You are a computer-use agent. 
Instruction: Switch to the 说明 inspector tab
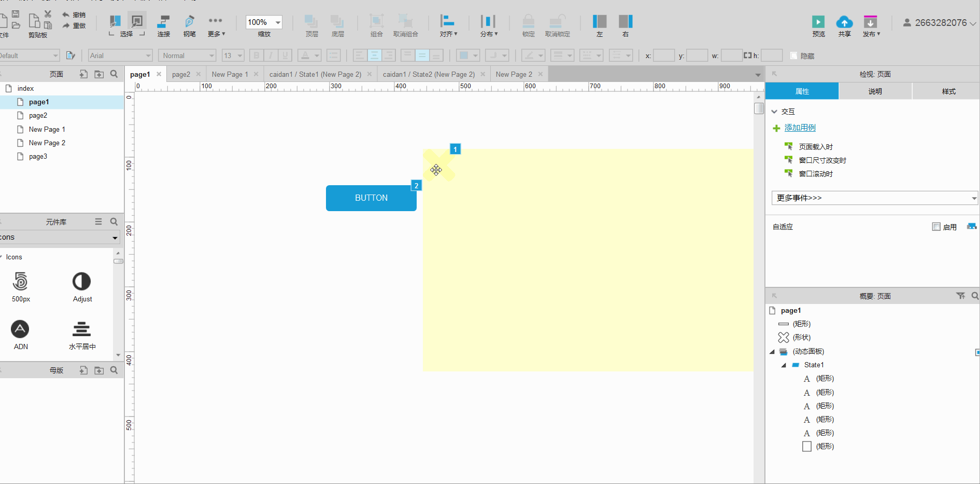(x=875, y=91)
